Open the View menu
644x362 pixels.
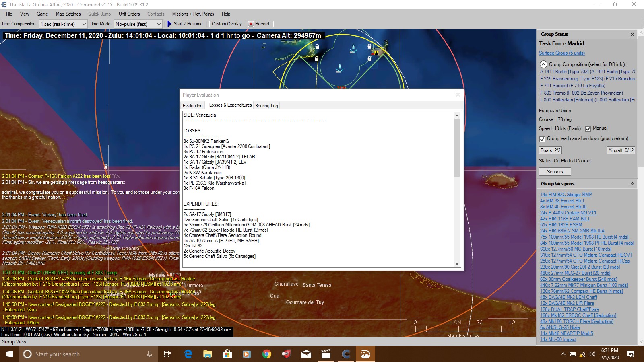click(x=25, y=14)
